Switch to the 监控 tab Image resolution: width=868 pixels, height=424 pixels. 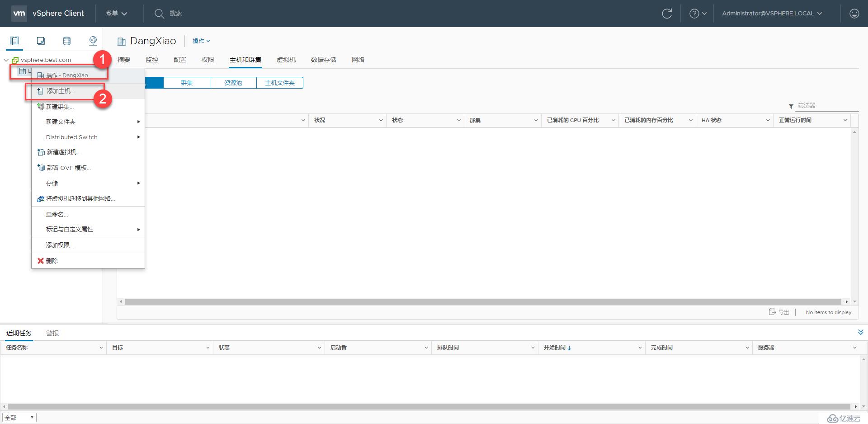pyautogui.click(x=152, y=60)
